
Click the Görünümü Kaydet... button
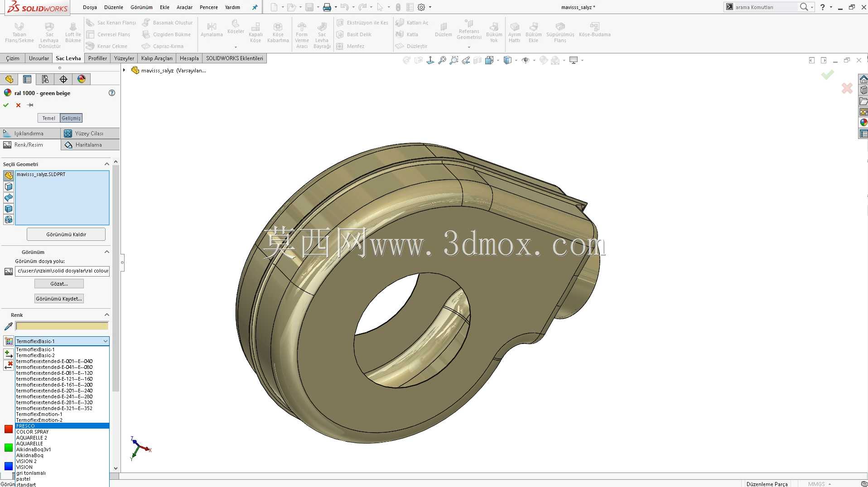(59, 299)
